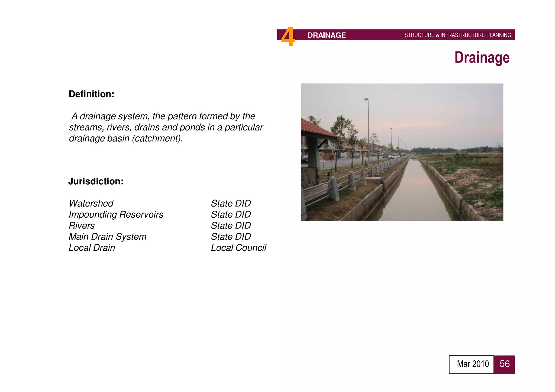Click the Definition heading
Image resolution: width=555 pixels, height=392 pixels.
pyautogui.click(x=92, y=94)
